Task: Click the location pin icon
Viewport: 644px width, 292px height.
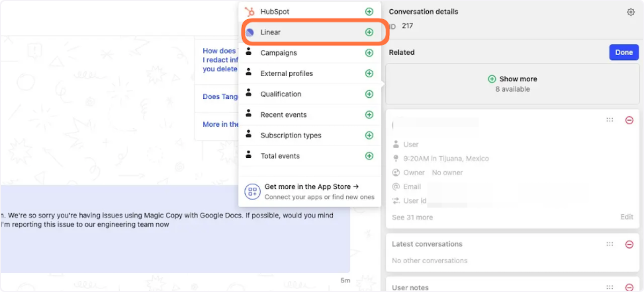Action: pyautogui.click(x=396, y=159)
